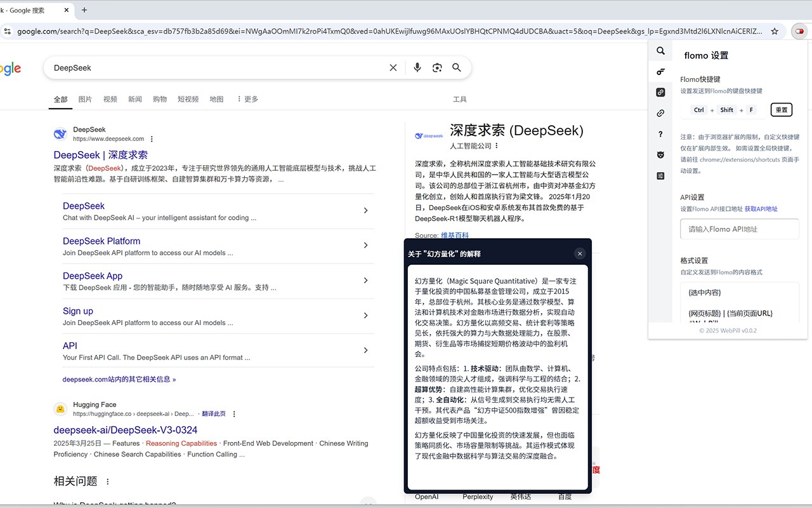Open the 维基百科 source link
Image resolution: width=812 pixels, height=508 pixels.
point(455,236)
